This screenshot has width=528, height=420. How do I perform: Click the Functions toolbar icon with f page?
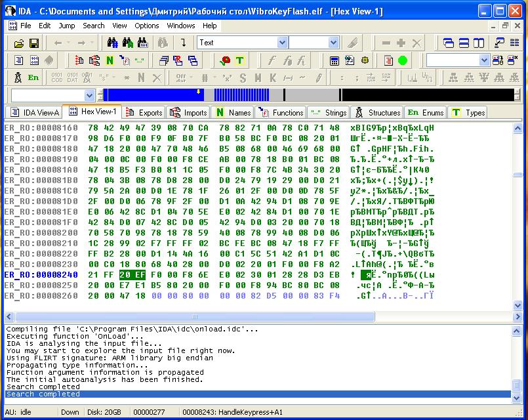[x=125, y=60]
